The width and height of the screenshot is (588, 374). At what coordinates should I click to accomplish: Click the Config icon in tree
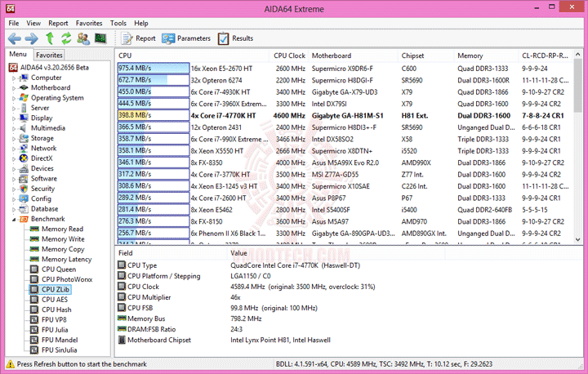coord(24,198)
